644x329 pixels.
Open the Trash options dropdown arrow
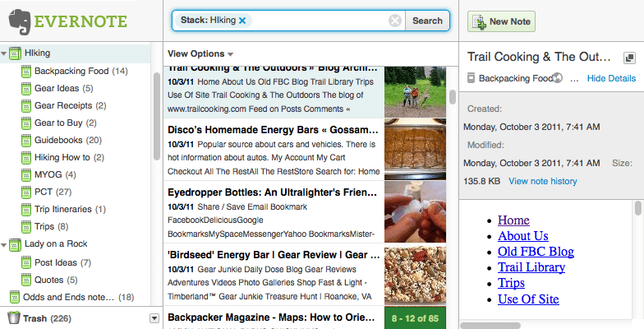[154, 318]
